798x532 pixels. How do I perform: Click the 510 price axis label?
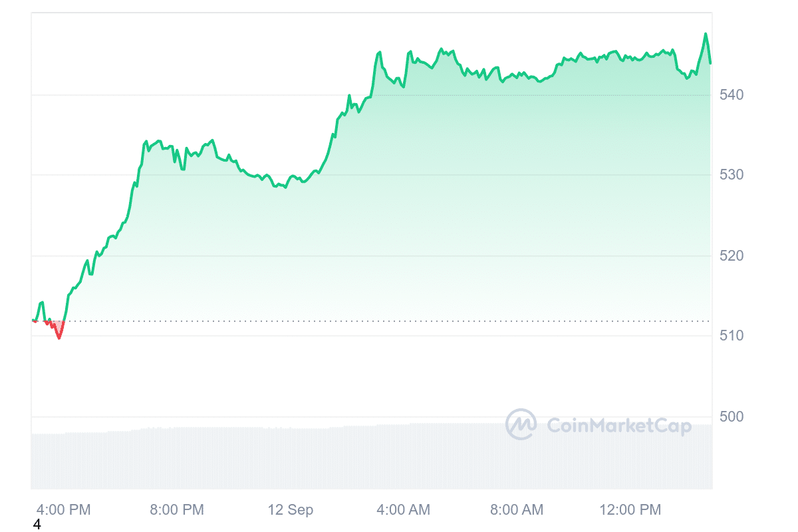[x=731, y=336]
